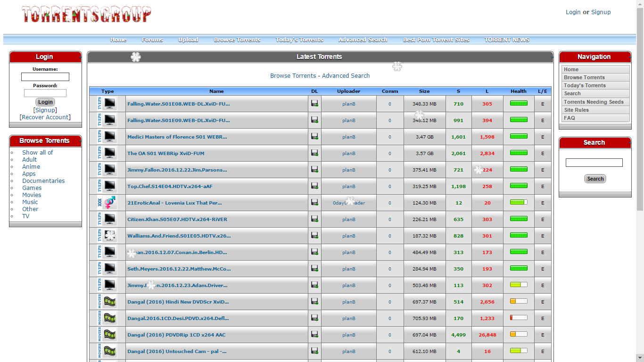Open Advanced Search in top menu bar
The height and width of the screenshot is (362, 644).
click(x=363, y=40)
